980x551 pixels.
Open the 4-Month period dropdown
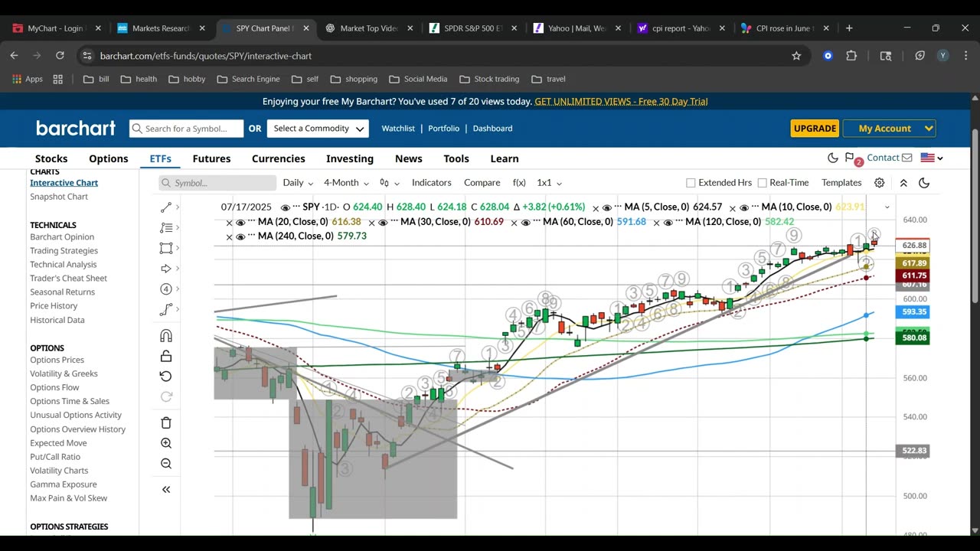[x=346, y=183]
